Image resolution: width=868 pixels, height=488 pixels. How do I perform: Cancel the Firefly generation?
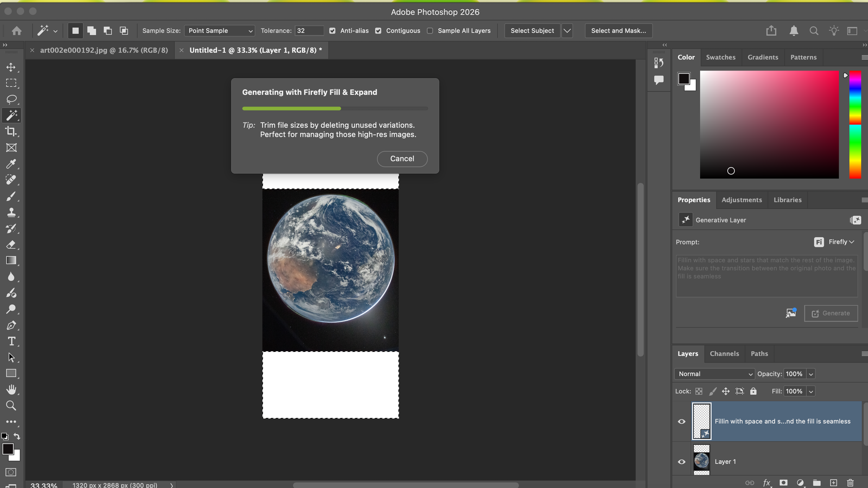402,158
